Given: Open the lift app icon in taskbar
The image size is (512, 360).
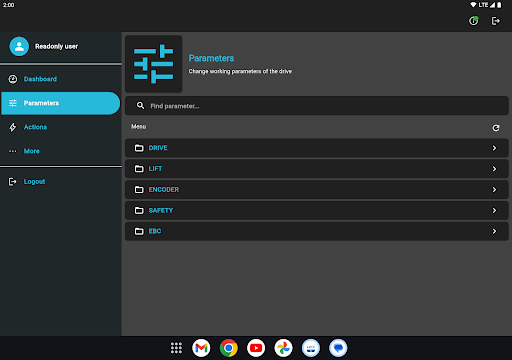Looking at the screenshot, I should pyautogui.click(x=311, y=348).
